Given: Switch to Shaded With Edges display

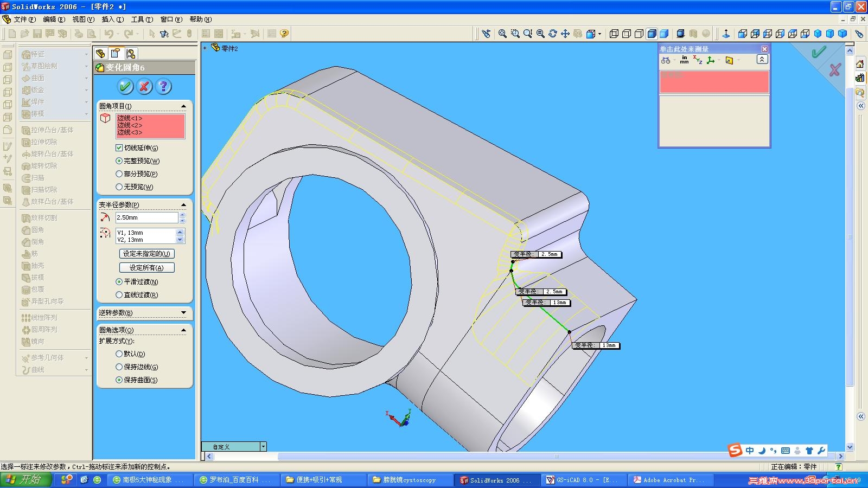Looking at the screenshot, I should pyautogui.click(x=652, y=34).
